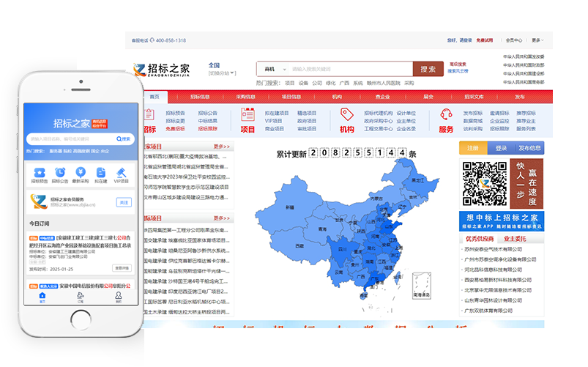The image size is (588, 367).
Task: Open the 采购信息 navigation tab
Action: pos(245,97)
